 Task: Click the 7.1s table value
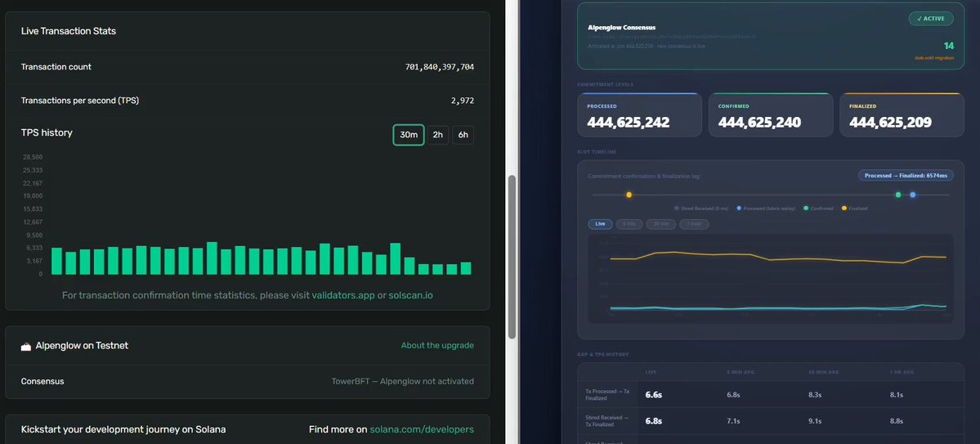point(733,421)
